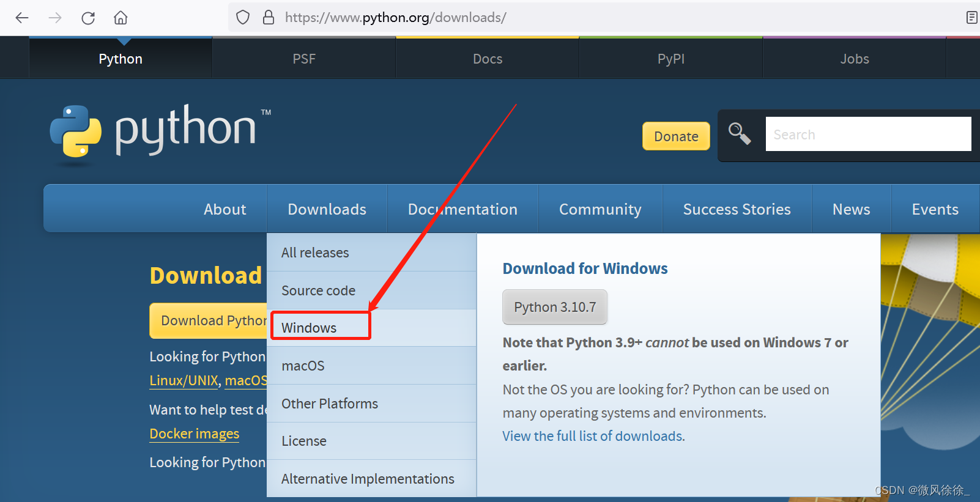
Task: Click into the Search text field
Action: click(x=868, y=134)
